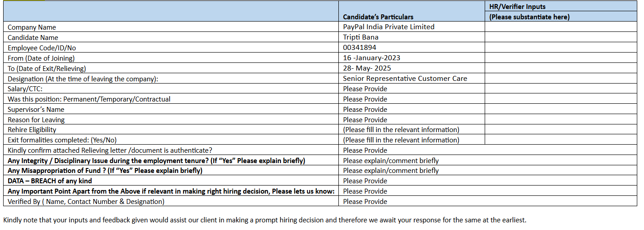Select the verifier input cell for Salary/CTC
This screenshot has height=230, width=644.
click(561, 88)
